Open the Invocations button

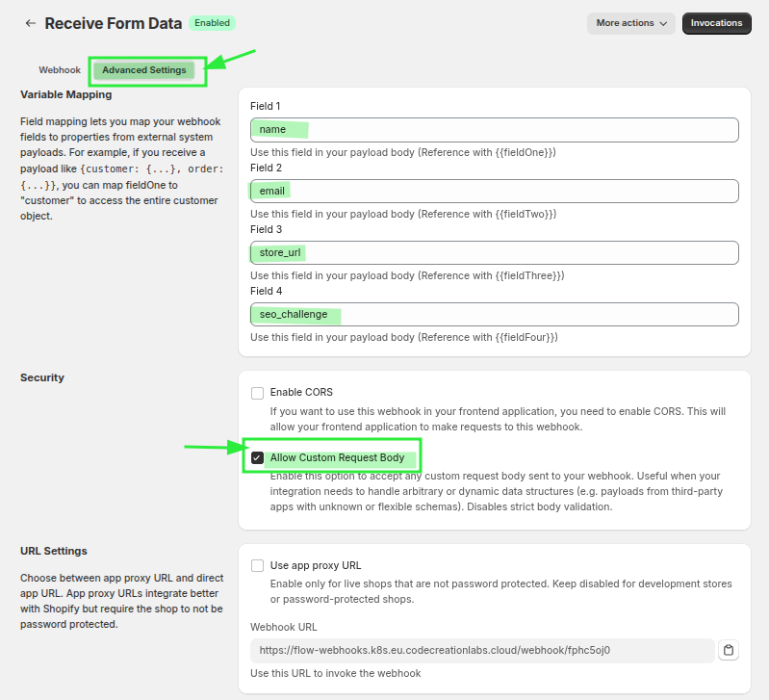(716, 23)
